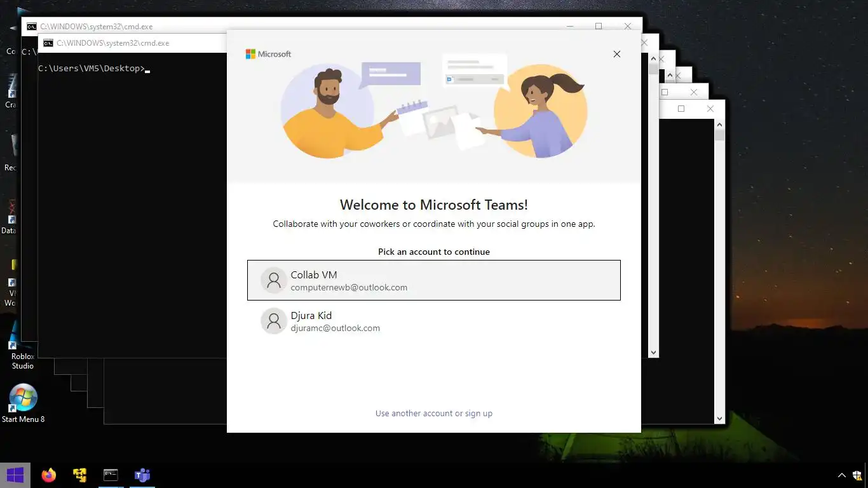Pick the Collab VM account
Viewport: 868px width, 488px height.
[x=434, y=280]
